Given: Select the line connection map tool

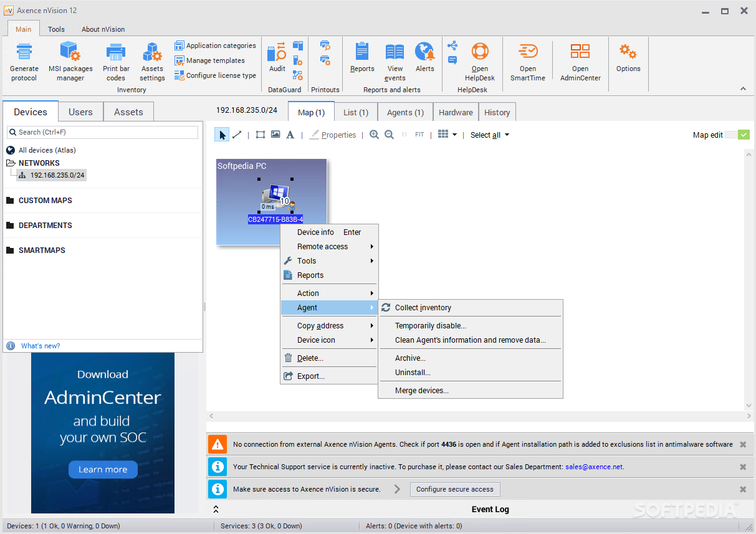Looking at the screenshot, I should click(237, 135).
